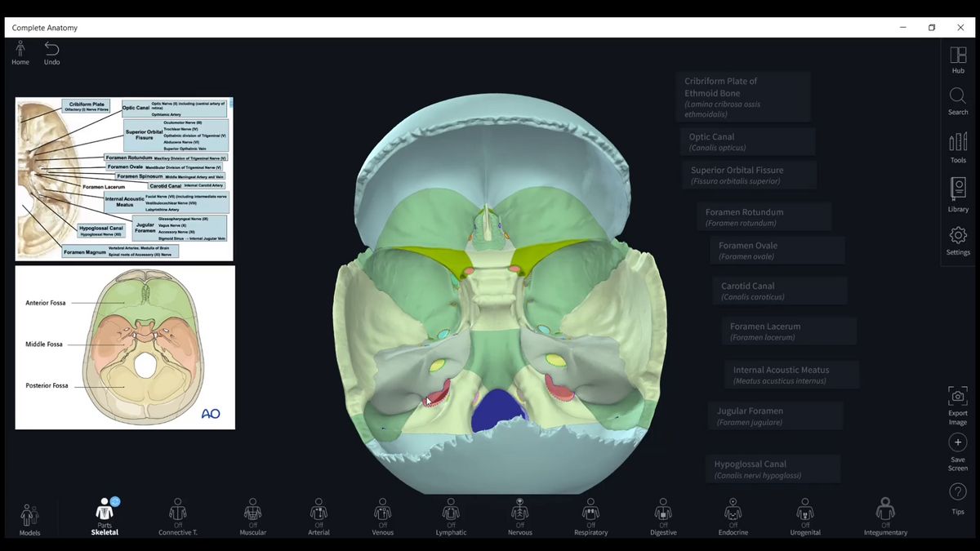
Task: Open the Settings gear
Action: point(958,237)
